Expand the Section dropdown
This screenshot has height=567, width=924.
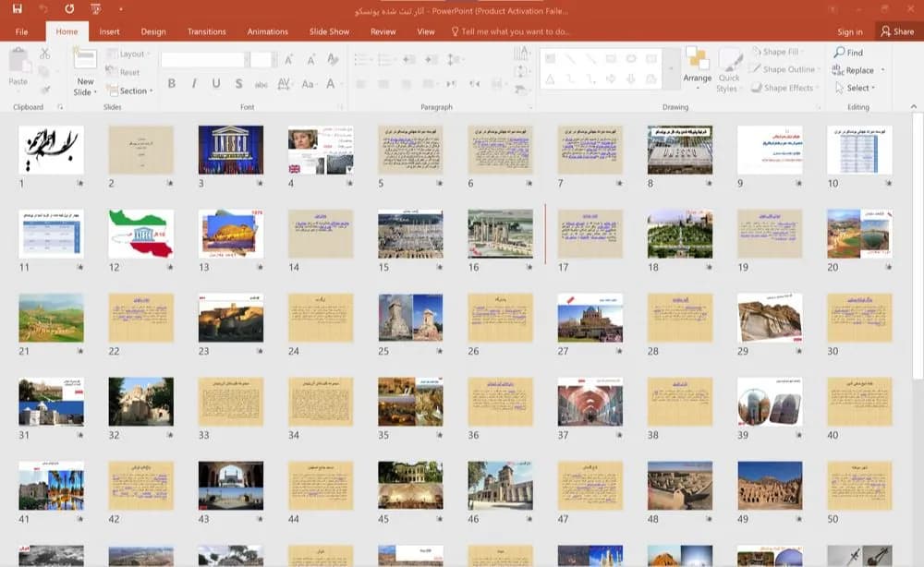coord(130,90)
